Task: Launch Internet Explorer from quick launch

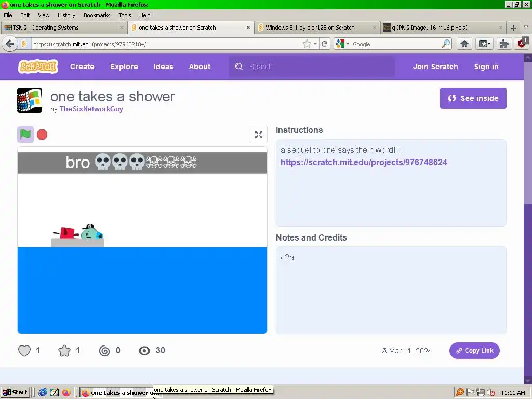Action: (x=43, y=393)
